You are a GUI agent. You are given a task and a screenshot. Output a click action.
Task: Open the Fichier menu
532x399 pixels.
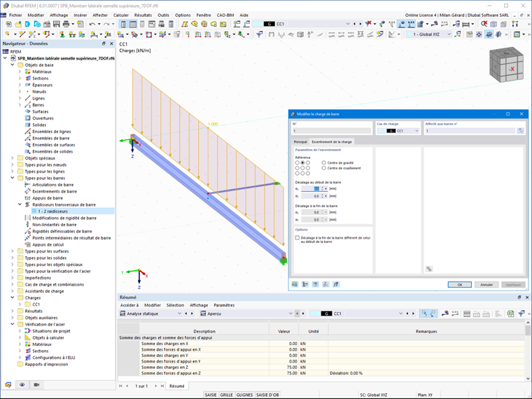(15, 15)
